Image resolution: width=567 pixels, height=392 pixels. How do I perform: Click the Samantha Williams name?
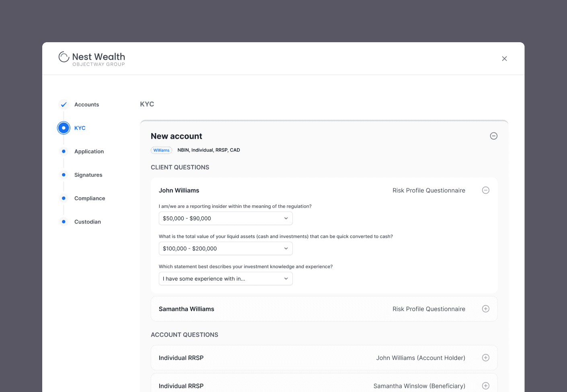pyautogui.click(x=186, y=309)
